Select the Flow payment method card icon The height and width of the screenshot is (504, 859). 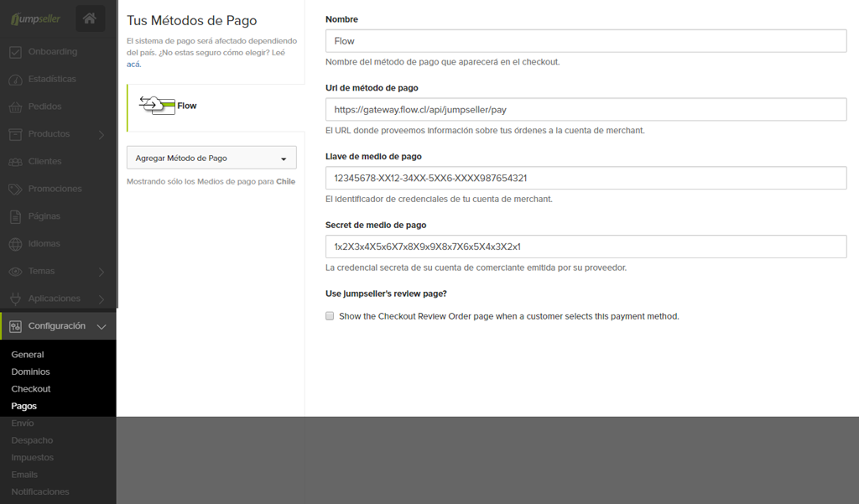tap(157, 105)
